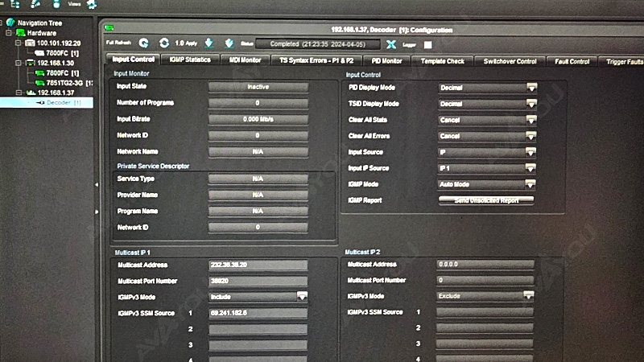
Task: Open the IGMP Mode dropdown
Action: pos(531,184)
